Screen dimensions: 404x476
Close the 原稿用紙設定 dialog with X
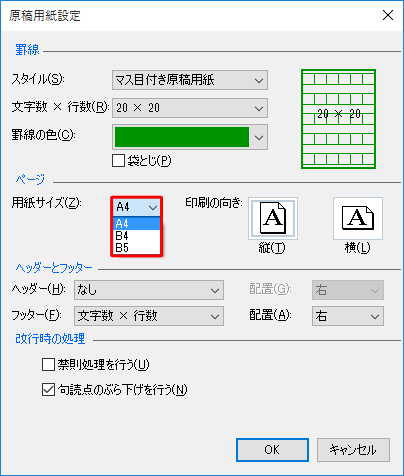pos(388,15)
